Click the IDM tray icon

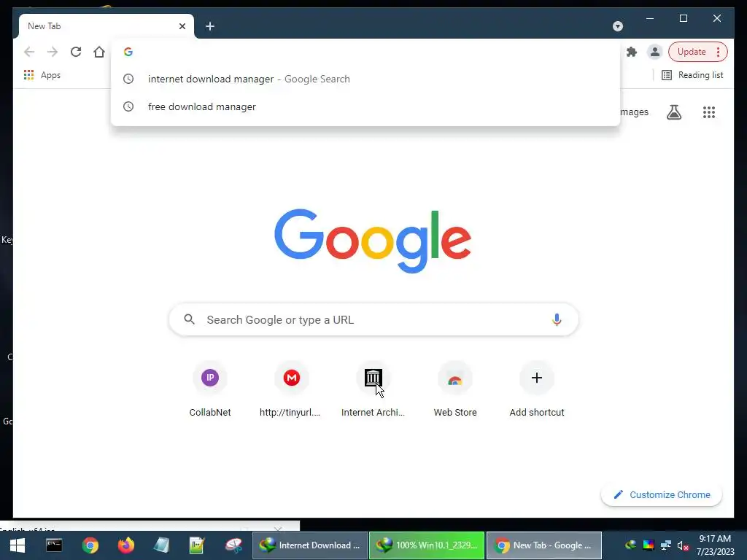coord(631,545)
